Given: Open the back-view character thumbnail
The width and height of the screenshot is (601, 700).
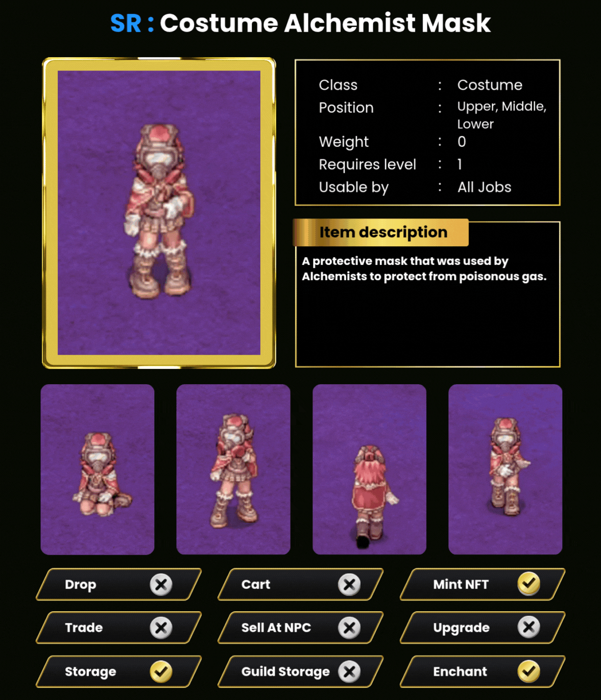Looking at the screenshot, I should pos(369,469).
